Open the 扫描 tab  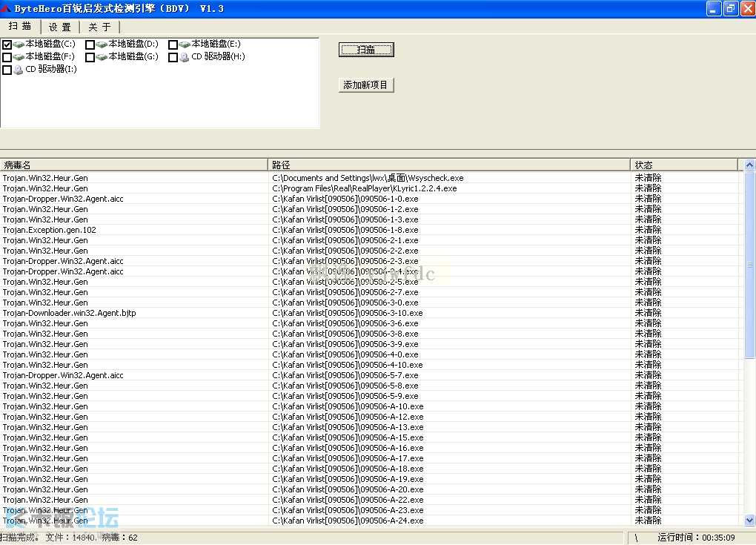pos(20,26)
